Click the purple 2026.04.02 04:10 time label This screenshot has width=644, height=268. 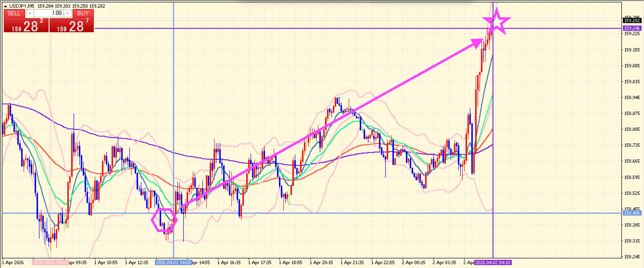click(x=493, y=262)
